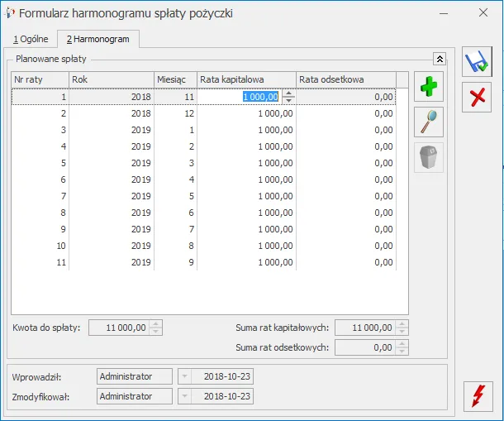Select the Harmonogram tab

97,39
